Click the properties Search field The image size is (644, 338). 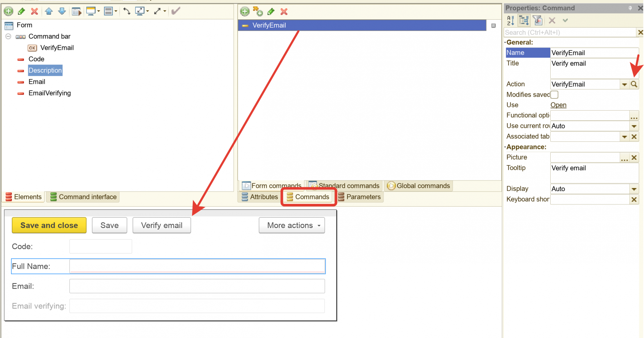coord(570,33)
